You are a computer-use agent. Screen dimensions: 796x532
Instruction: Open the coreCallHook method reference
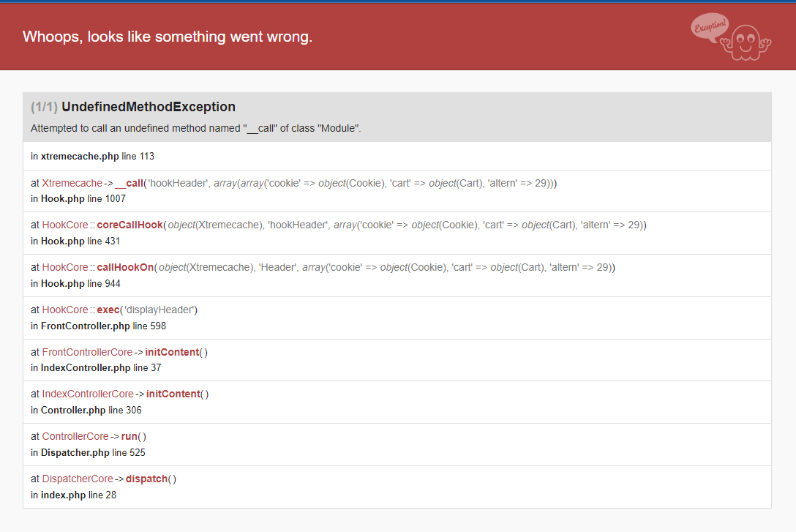(x=130, y=225)
